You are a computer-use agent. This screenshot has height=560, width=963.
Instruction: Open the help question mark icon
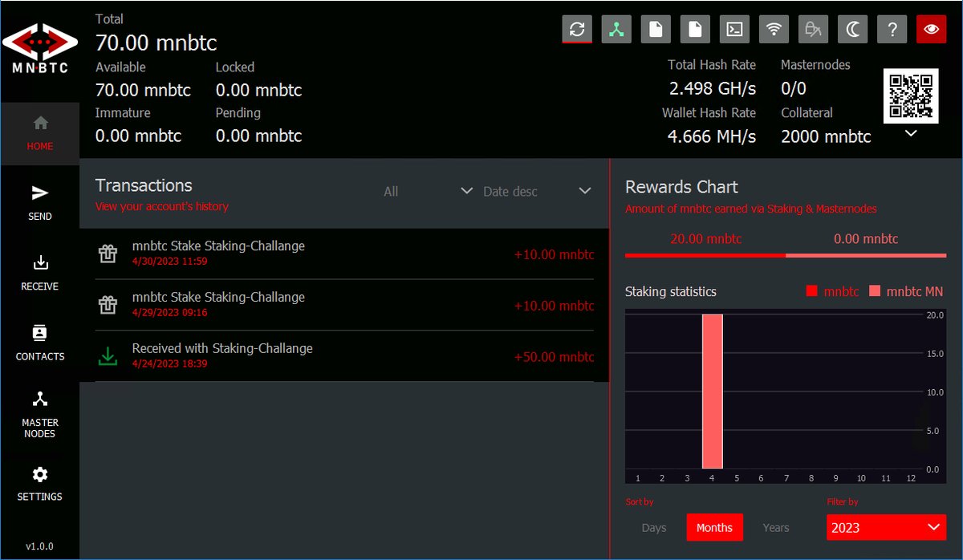pyautogui.click(x=892, y=29)
